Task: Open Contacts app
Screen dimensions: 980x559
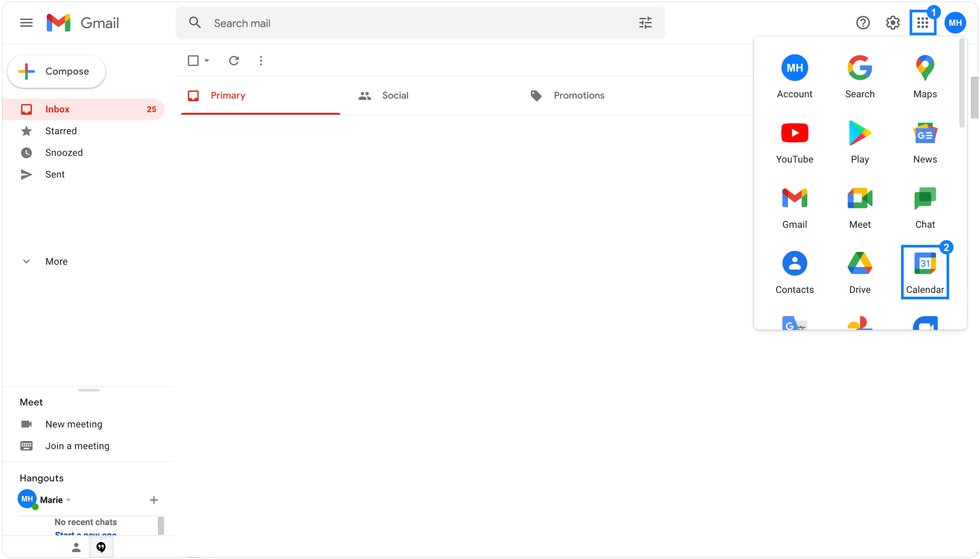Action: click(x=794, y=272)
